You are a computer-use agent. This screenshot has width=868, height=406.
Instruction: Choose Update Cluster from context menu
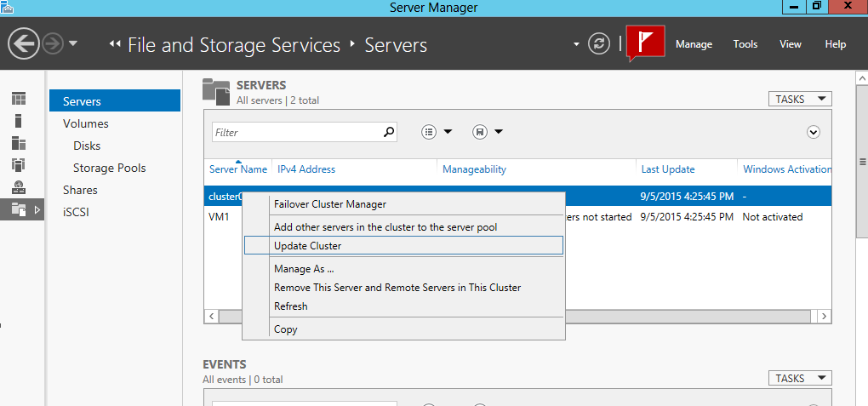coord(403,245)
